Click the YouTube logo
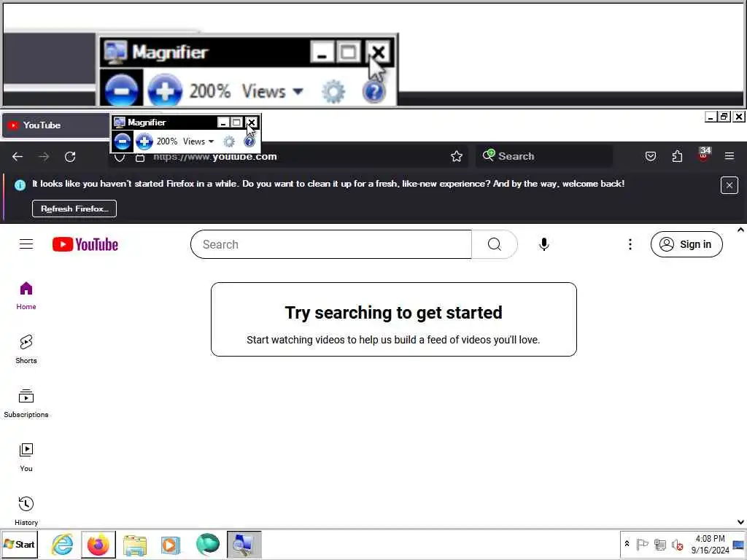The image size is (747, 560). click(85, 244)
